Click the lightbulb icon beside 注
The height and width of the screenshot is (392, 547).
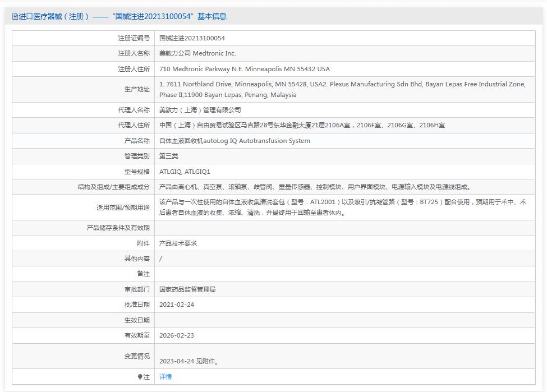140,377
